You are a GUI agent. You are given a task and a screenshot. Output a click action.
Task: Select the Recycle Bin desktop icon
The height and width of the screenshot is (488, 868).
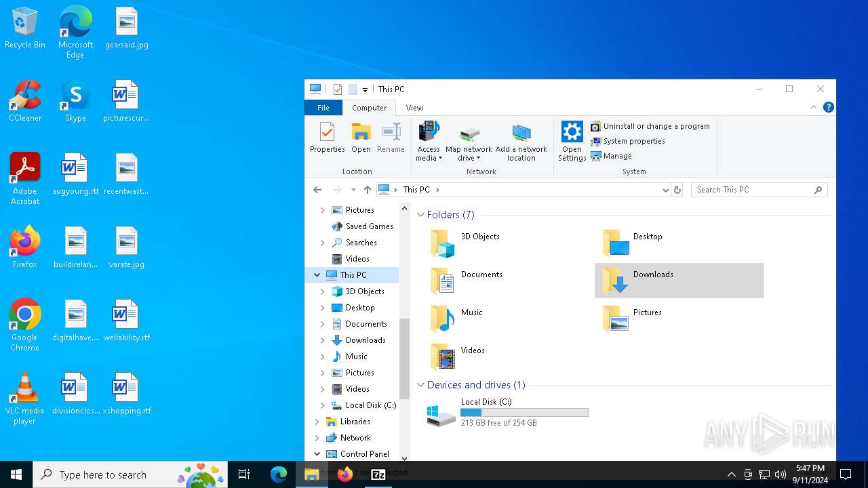(25, 28)
